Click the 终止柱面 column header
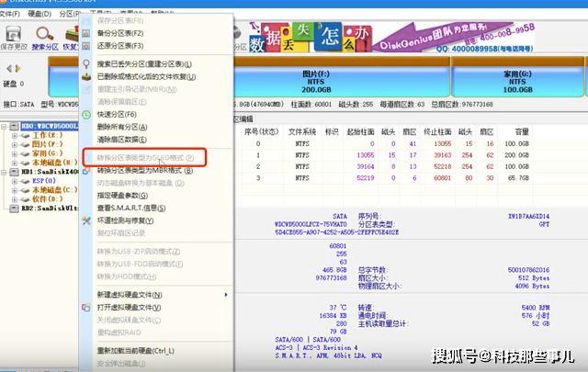This screenshot has height=372, width=588. pyautogui.click(x=437, y=132)
